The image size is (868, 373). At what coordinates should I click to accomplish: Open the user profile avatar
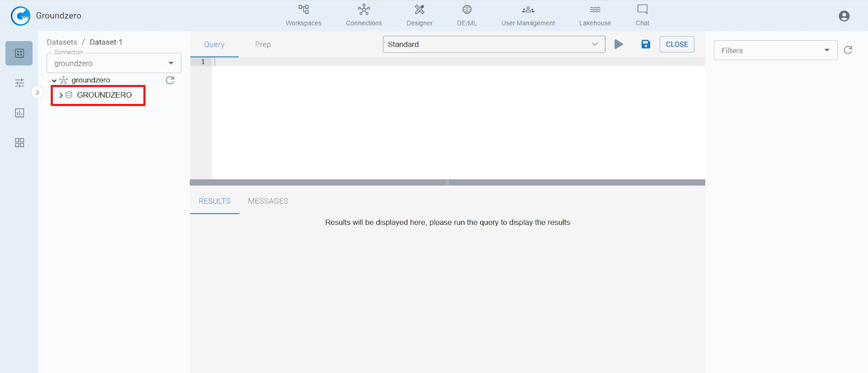pos(844,16)
